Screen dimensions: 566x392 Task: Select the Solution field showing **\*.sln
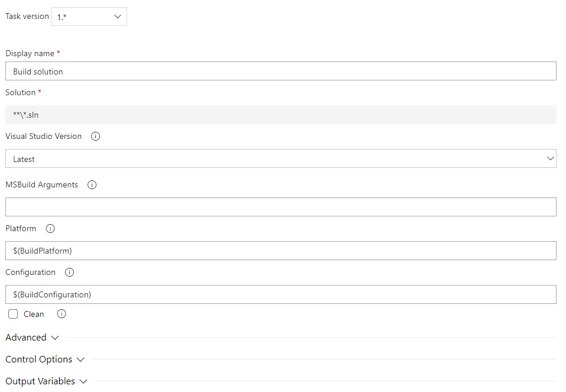[x=280, y=115]
